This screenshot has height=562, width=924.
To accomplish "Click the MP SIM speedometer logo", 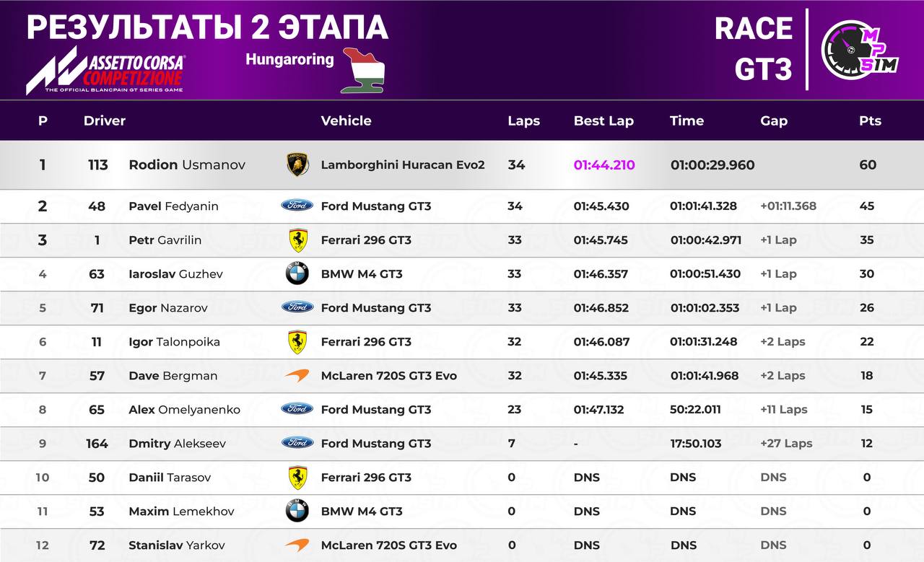I will (860, 49).
